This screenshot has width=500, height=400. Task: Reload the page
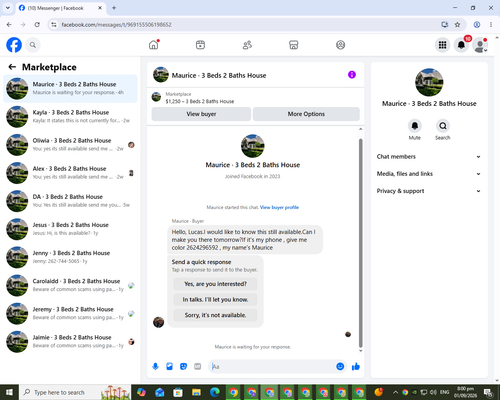tap(37, 25)
